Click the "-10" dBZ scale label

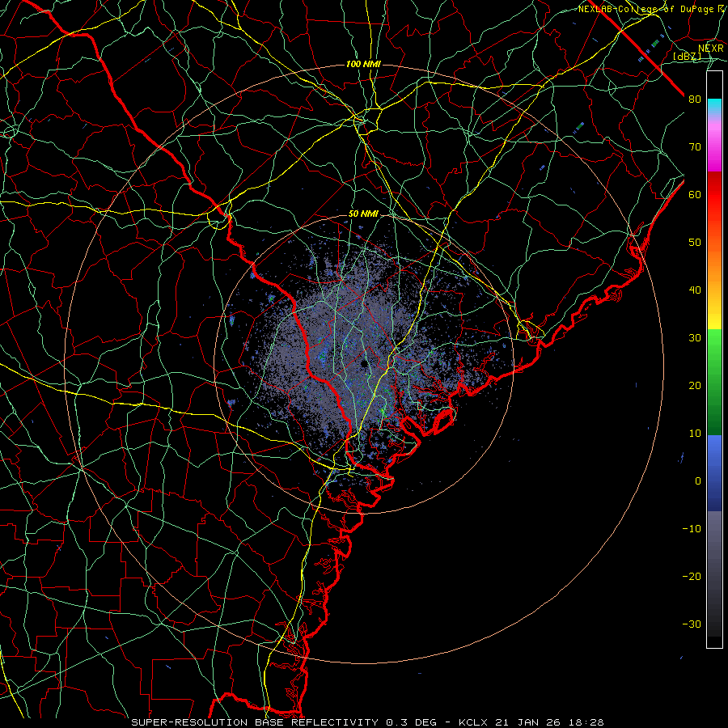click(x=692, y=529)
